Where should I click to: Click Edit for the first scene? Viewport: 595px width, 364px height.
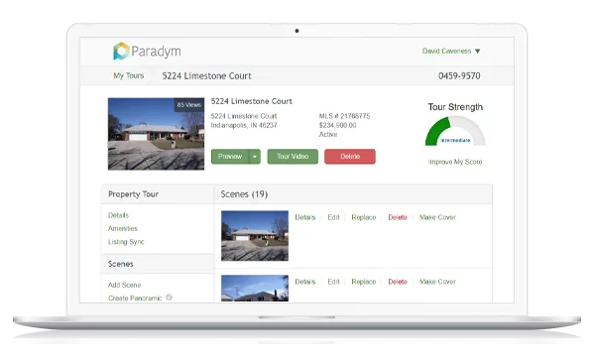click(333, 217)
